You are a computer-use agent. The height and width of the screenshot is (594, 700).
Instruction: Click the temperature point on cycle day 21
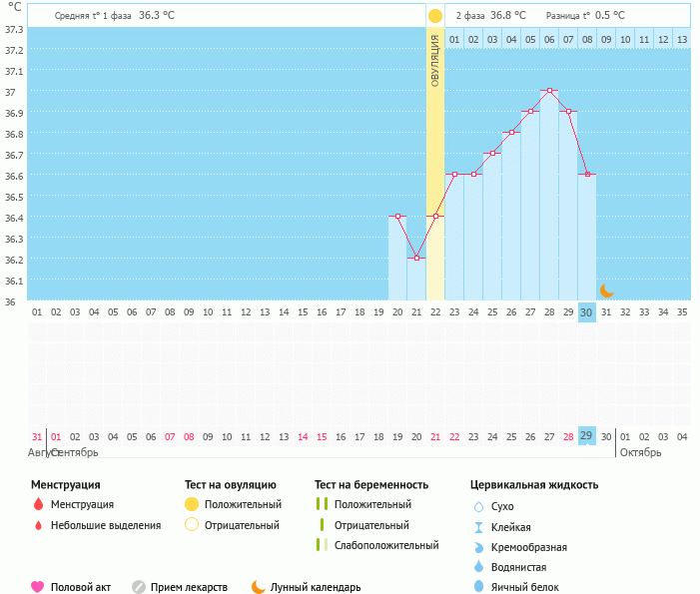click(416, 258)
